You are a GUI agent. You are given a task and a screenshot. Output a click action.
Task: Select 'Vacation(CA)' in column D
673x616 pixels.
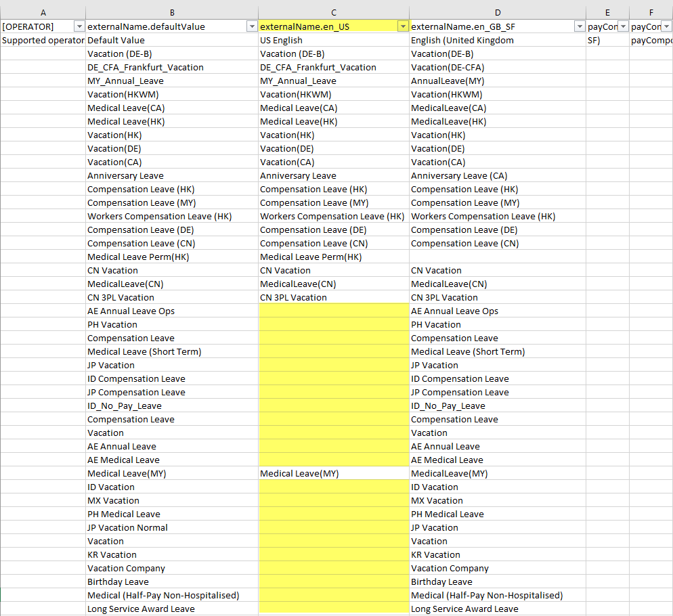498,162
